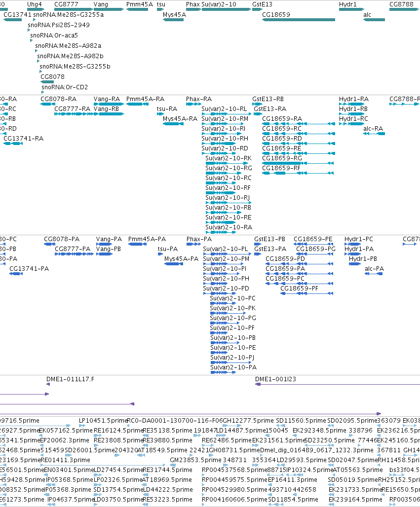
Task: Click the Pmm45A gene label
Action: pyautogui.click(x=140, y=4)
